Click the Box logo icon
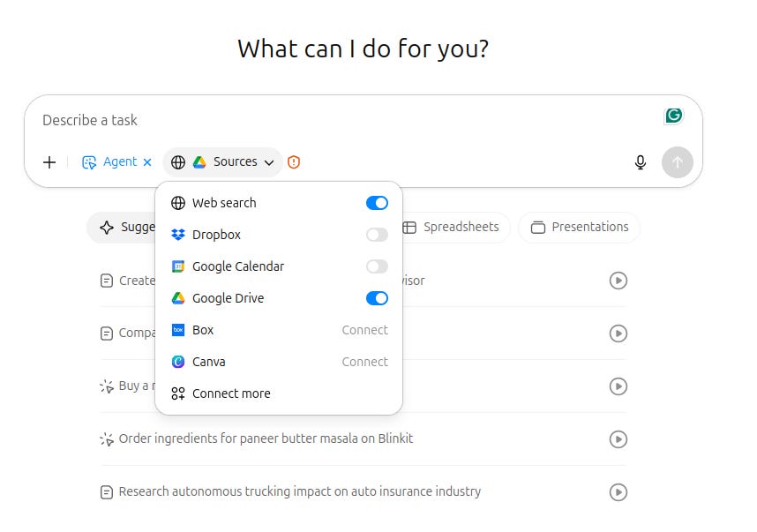The width and height of the screenshot is (757, 532). (178, 330)
